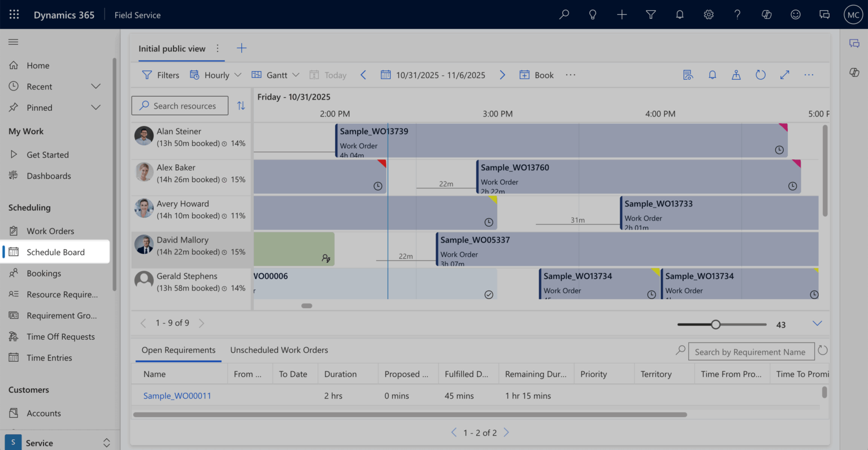Viewport: 868px width, 450px height.
Task: Open quick create with the plus icon
Action: (x=622, y=14)
